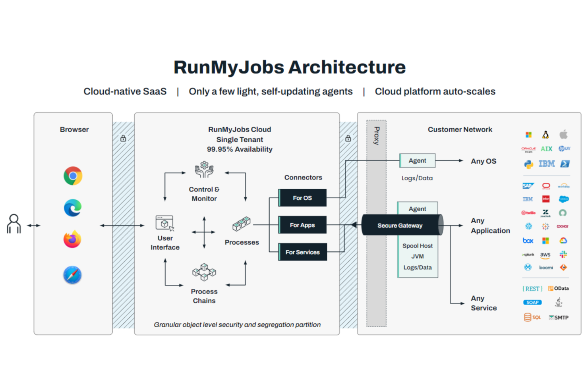588x392 pixels.
Task: Click the Apple logo
Action: pyautogui.click(x=564, y=134)
